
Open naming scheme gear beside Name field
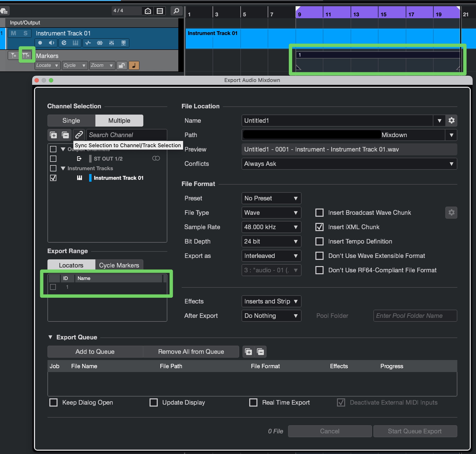(x=451, y=121)
